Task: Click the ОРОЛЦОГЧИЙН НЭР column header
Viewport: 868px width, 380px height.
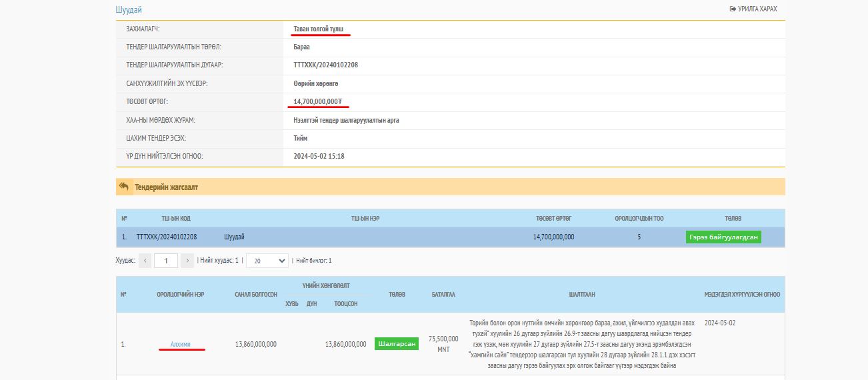Action: (x=181, y=295)
